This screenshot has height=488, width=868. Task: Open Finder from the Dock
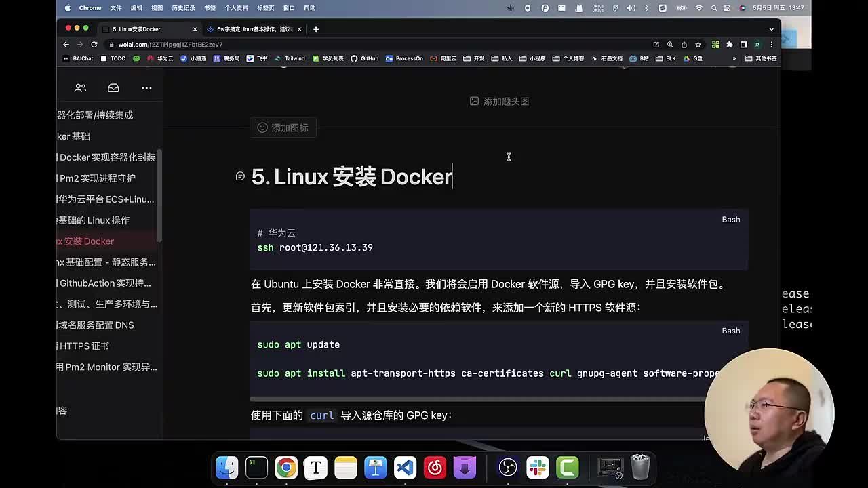(x=226, y=467)
